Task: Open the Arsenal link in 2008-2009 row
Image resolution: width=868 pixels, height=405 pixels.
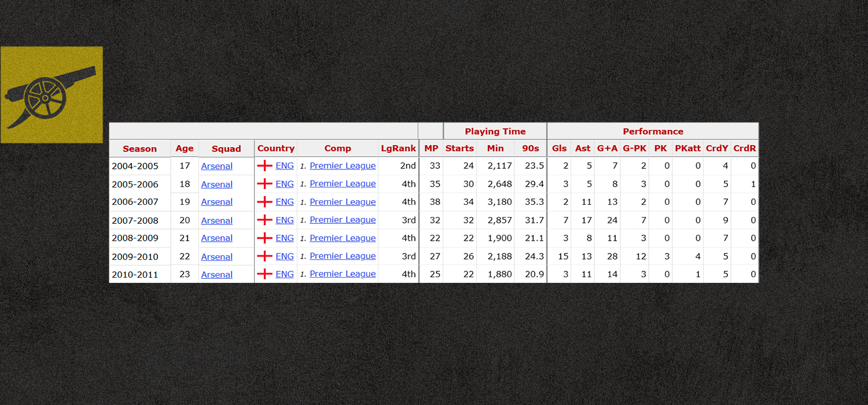Action: pyautogui.click(x=217, y=238)
